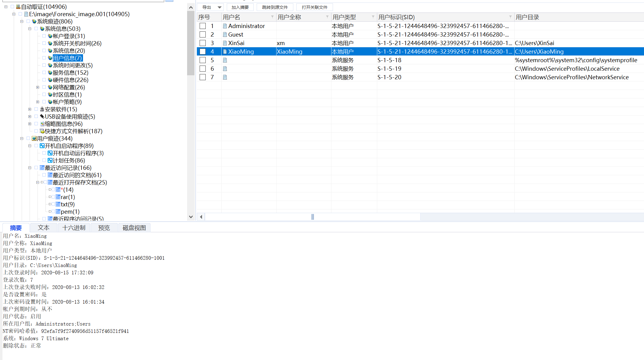Open the 导出 dropdown arrow
Image resolution: width=644 pixels, height=360 pixels.
[219, 7]
